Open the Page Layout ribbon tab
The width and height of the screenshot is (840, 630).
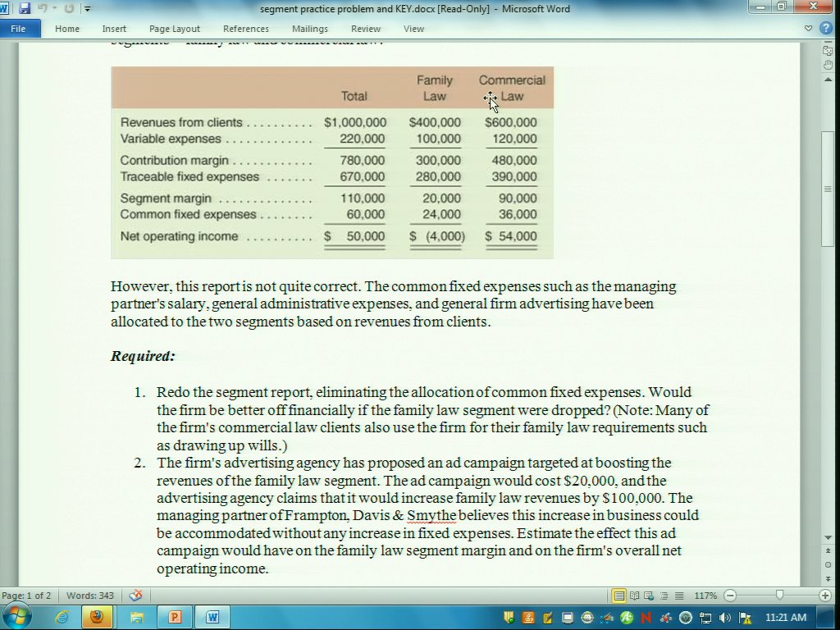pyautogui.click(x=174, y=29)
